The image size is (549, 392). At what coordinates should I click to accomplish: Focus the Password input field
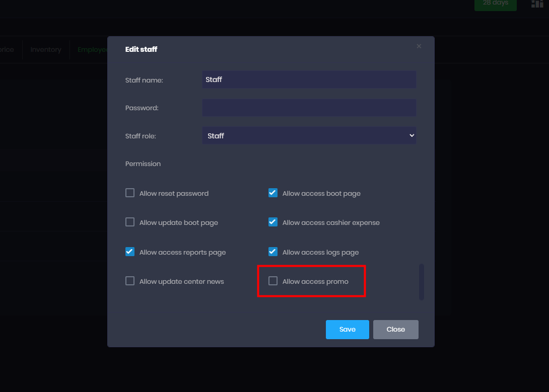click(x=309, y=108)
